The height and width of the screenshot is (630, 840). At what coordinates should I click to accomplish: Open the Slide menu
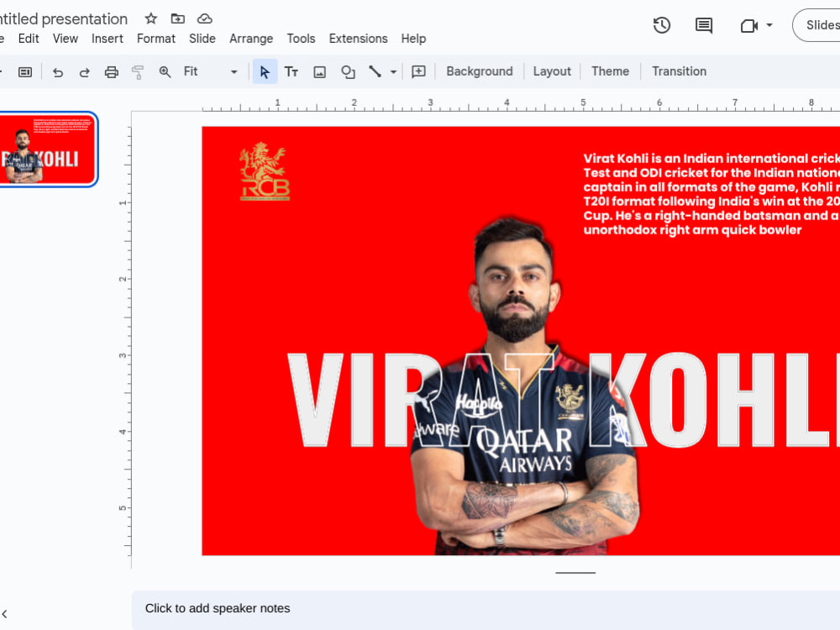(202, 39)
